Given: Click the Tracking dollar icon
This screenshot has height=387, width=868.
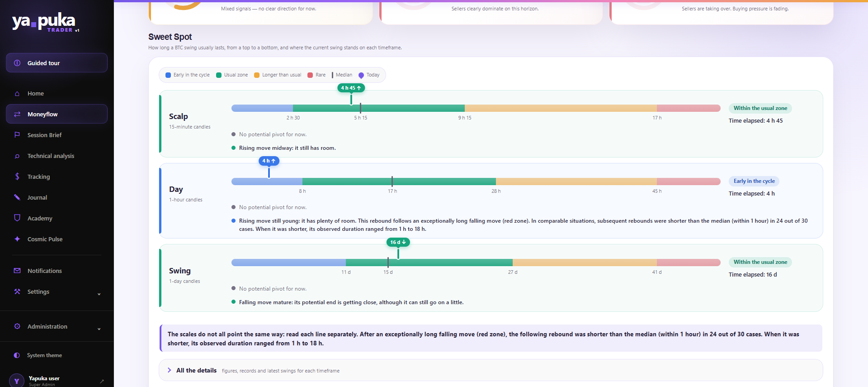Looking at the screenshot, I should [x=17, y=177].
